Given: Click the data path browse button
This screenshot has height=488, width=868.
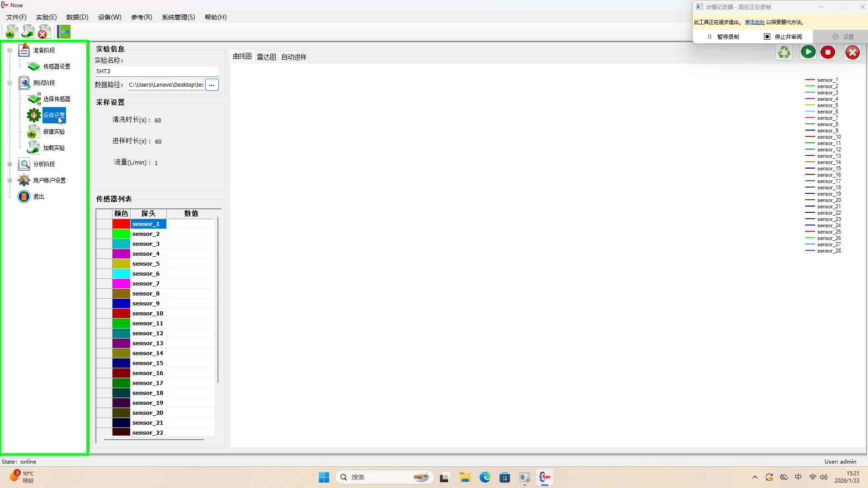Looking at the screenshot, I should tap(212, 84).
